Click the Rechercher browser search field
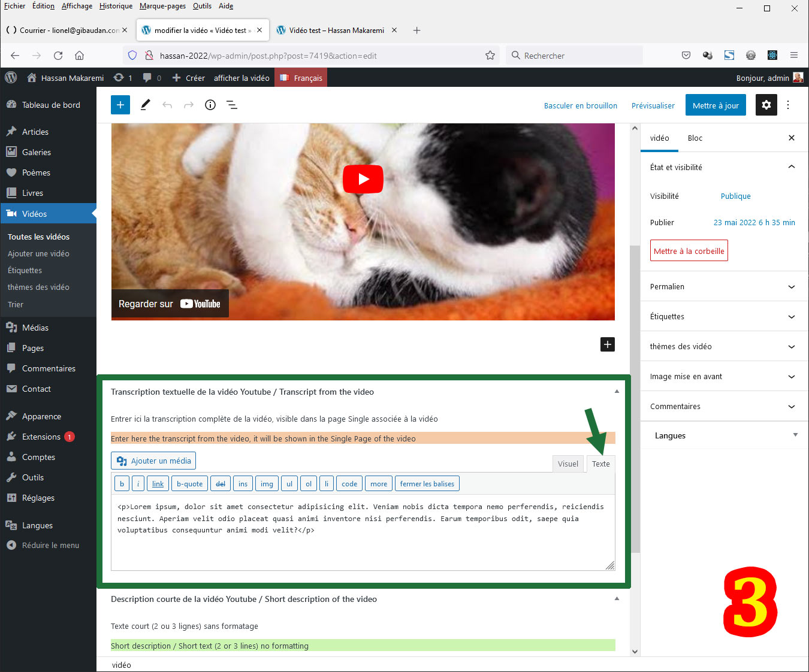The image size is (809, 672). 575,56
